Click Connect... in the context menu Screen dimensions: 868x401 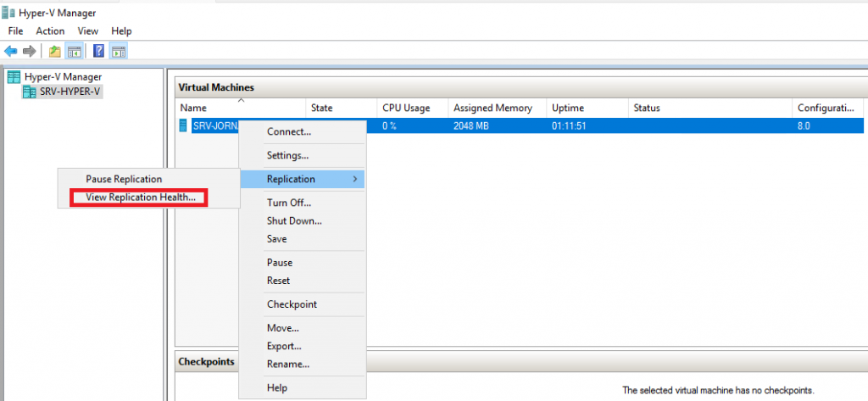pyautogui.click(x=289, y=131)
